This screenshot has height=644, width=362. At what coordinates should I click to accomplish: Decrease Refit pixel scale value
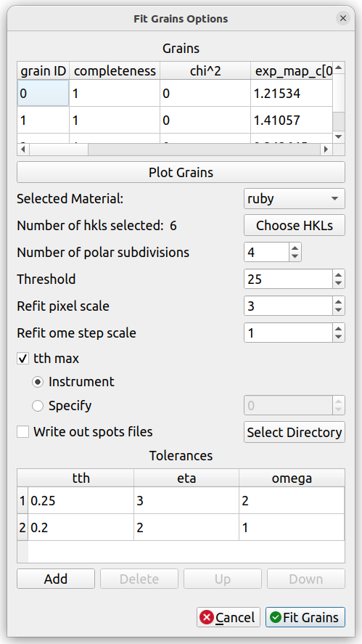[x=338, y=311]
